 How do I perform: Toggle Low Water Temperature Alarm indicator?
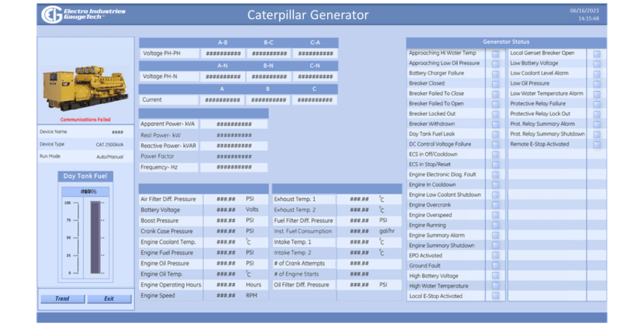tap(597, 94)
